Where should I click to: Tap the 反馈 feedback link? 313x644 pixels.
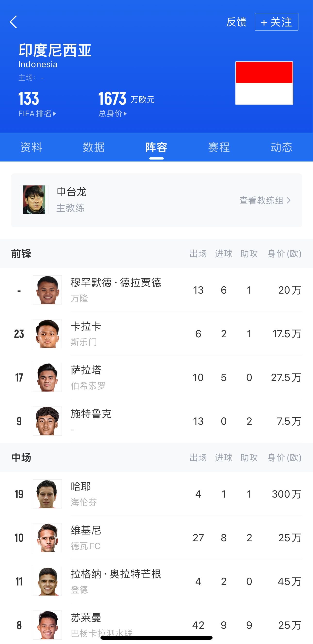coord(236,22)
